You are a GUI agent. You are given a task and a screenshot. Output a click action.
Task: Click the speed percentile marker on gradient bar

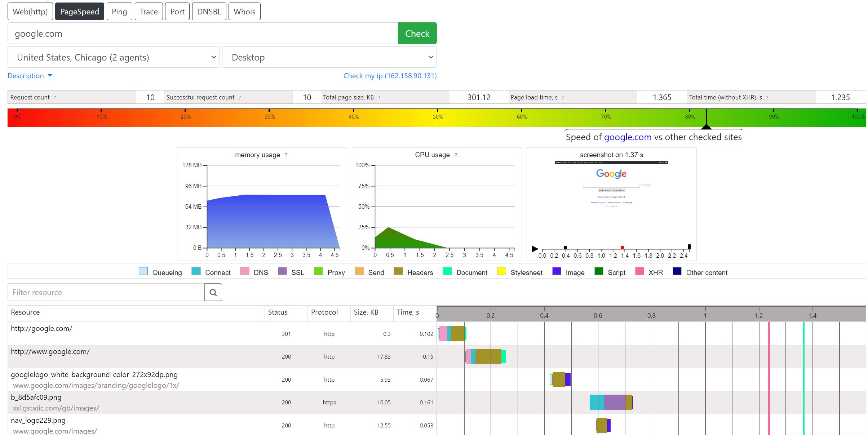coord(706,119)
